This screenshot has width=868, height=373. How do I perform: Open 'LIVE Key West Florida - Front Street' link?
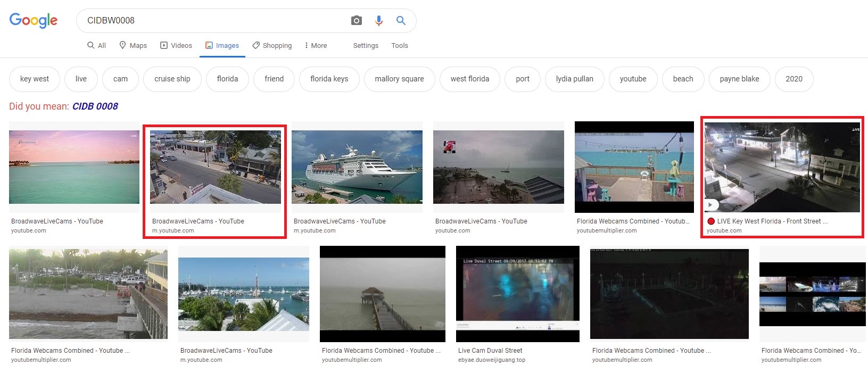point(772,221)
